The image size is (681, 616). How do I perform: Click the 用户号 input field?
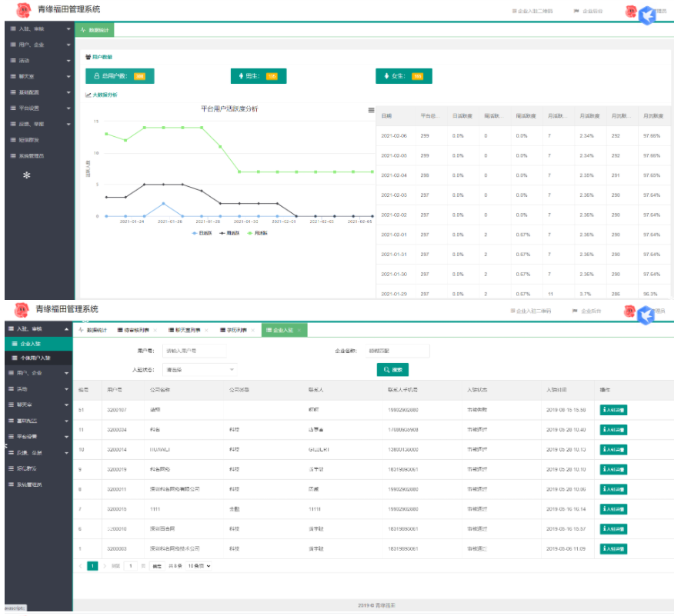click(x=194, y=350)
